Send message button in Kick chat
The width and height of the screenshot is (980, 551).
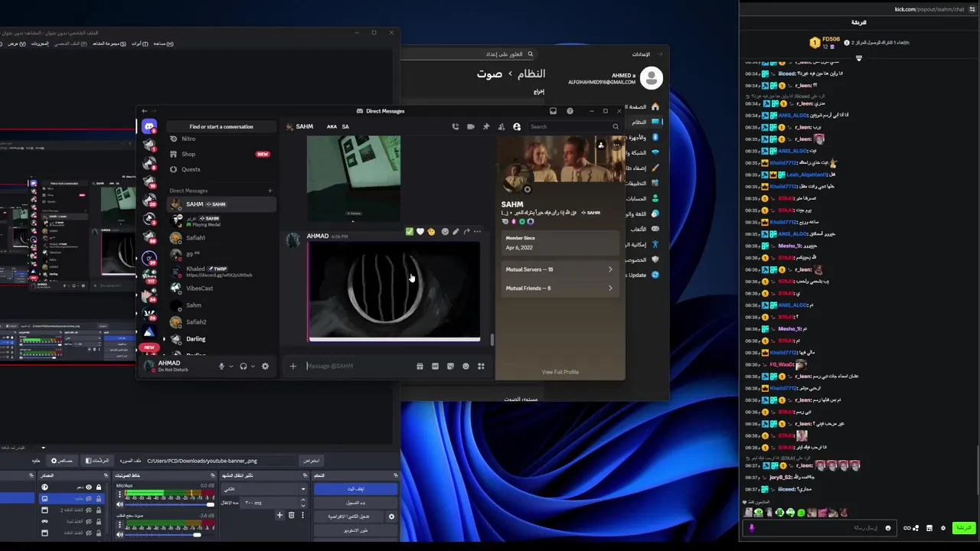pos(963,527)
